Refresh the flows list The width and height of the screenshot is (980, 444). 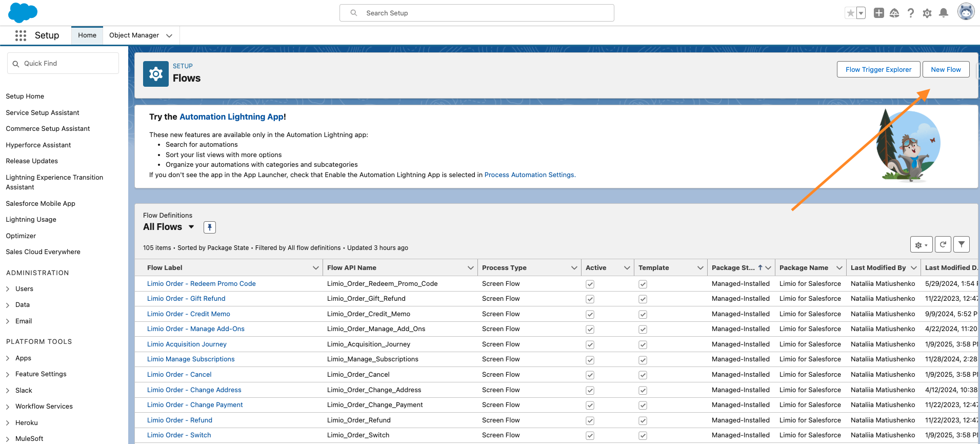pyautogui.click(x=943, y=245)
